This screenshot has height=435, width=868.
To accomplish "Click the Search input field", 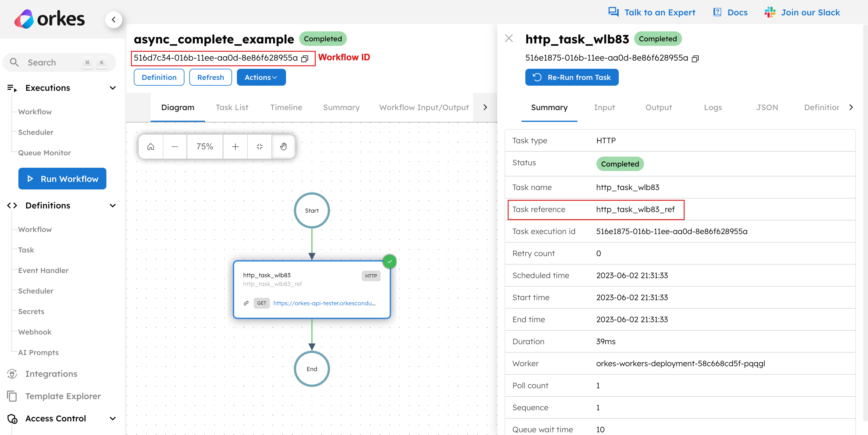I will pyautogui.click(x=59, y=62).
